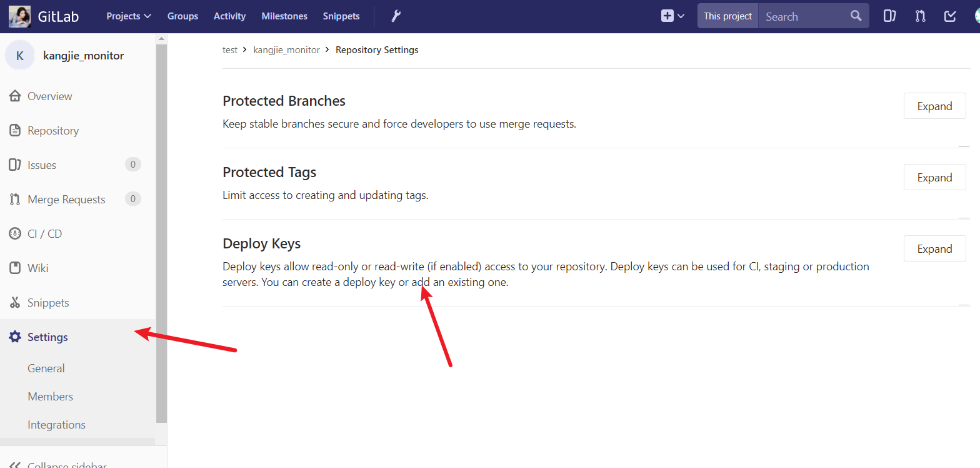Screen dimensions: 980x468
Task: Click the GitLab logo text
Action: pyautogui.click(x=59, y=16)
